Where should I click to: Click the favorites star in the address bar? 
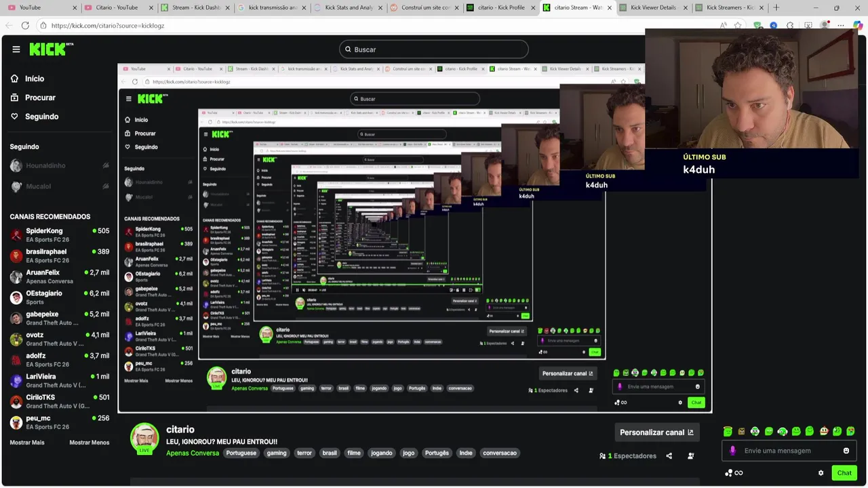(738, 25)
